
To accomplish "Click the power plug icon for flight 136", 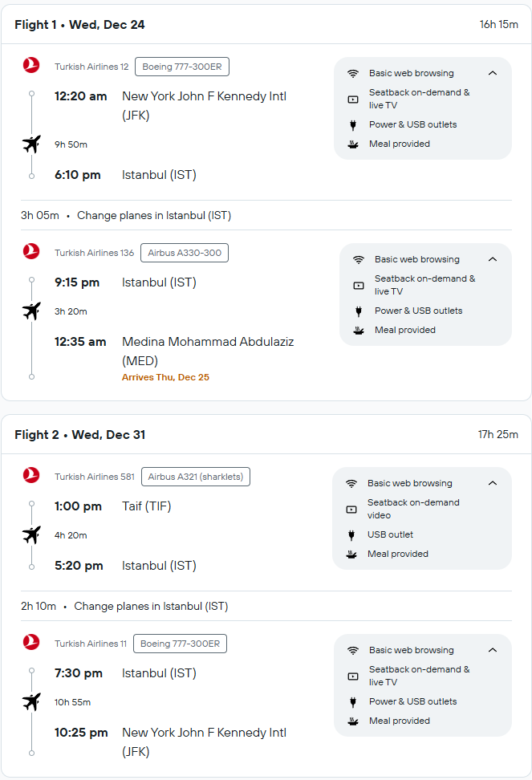I will coord(359,311).
